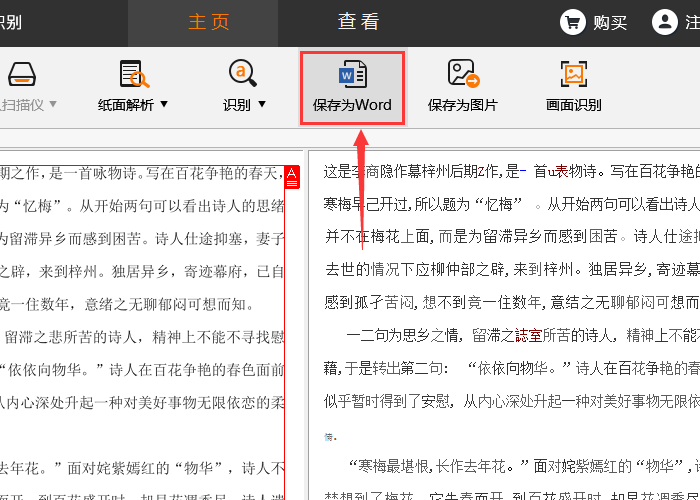This screenshot has height=500, width=700.
Task: Click the 保存为图片 image export icon
Action: tap(463, 74)
